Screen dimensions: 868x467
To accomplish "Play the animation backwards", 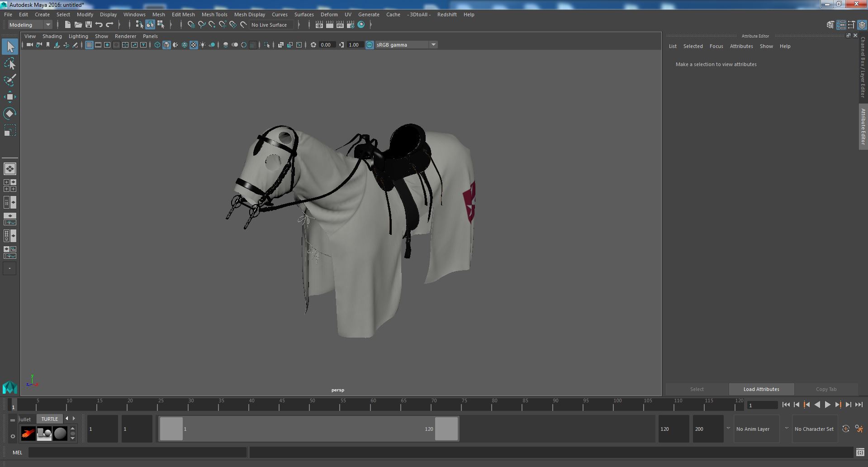I will coord(817,405).
